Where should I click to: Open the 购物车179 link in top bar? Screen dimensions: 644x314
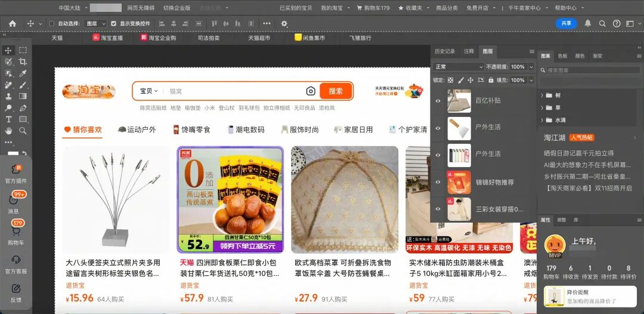pos(373,8)
